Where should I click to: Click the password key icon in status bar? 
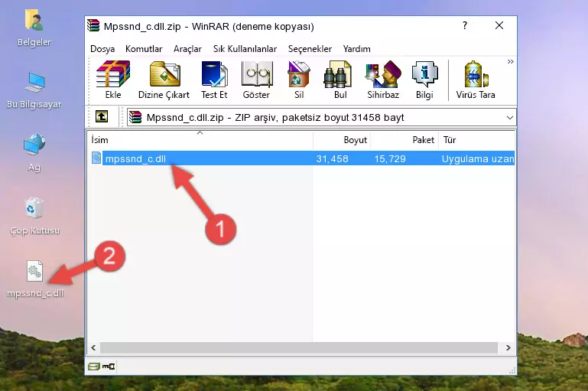tap(109, 367)
